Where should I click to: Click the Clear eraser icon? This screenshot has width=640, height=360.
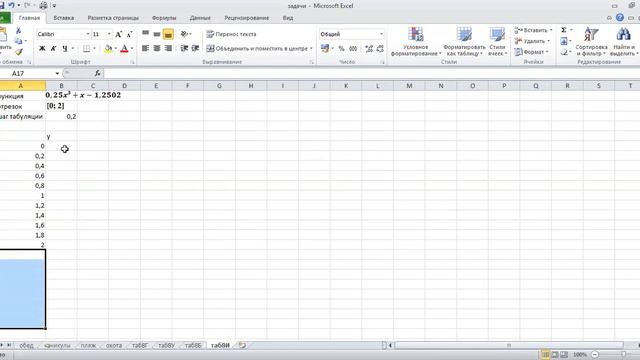564,52
